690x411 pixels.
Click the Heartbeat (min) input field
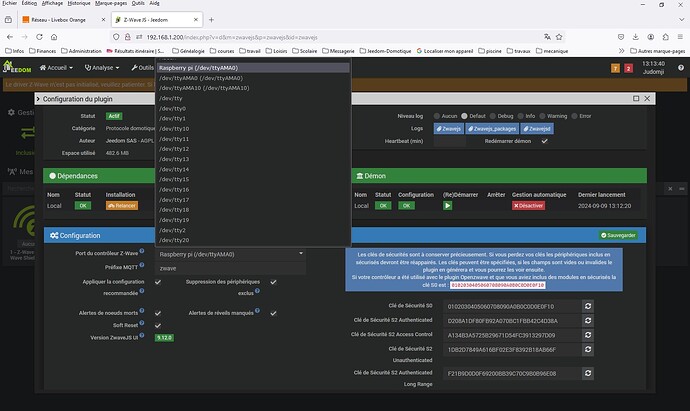[449, 141]
